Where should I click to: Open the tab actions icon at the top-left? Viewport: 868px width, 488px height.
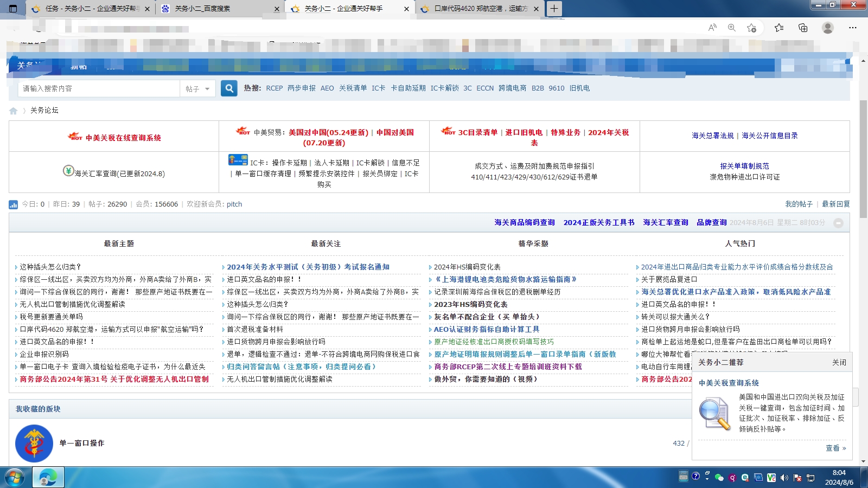point(14,9)
